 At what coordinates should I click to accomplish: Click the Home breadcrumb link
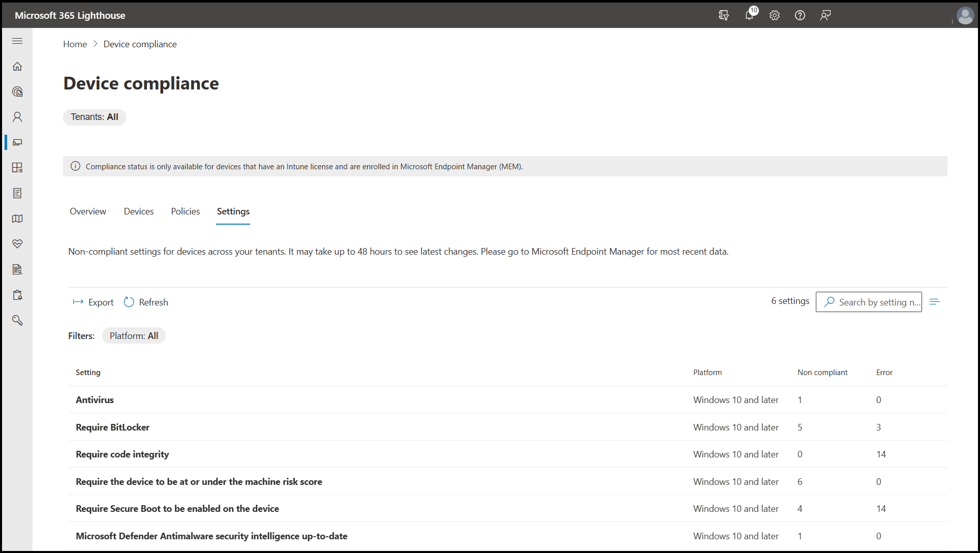75,44
